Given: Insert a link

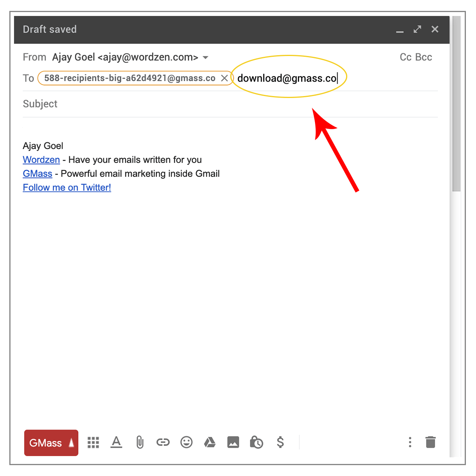Looking at the screenshot, I should click(163, 442).
